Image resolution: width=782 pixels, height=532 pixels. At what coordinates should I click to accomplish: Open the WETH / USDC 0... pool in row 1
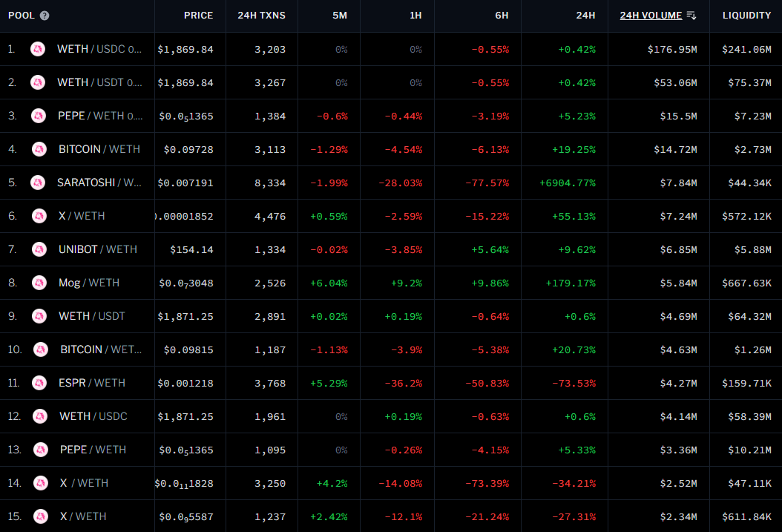pyautogui.click(x=99, y=49)
